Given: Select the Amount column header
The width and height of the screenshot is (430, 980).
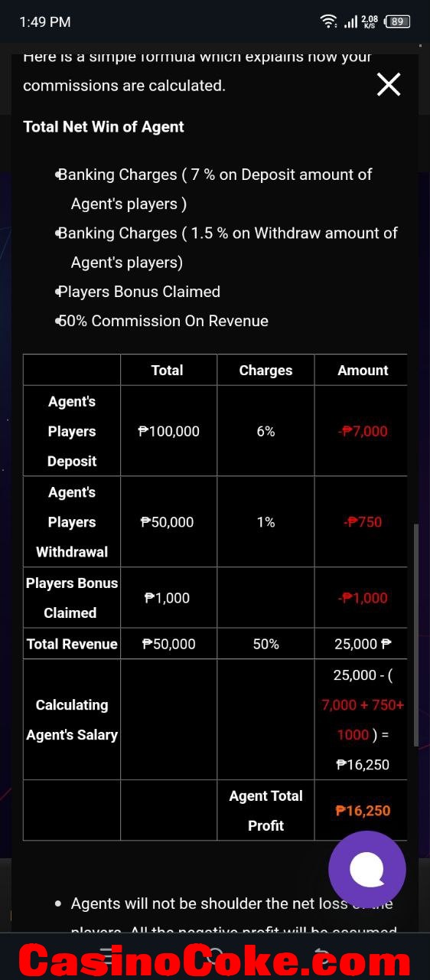Looking at the screenshot, I should point(363,370).
